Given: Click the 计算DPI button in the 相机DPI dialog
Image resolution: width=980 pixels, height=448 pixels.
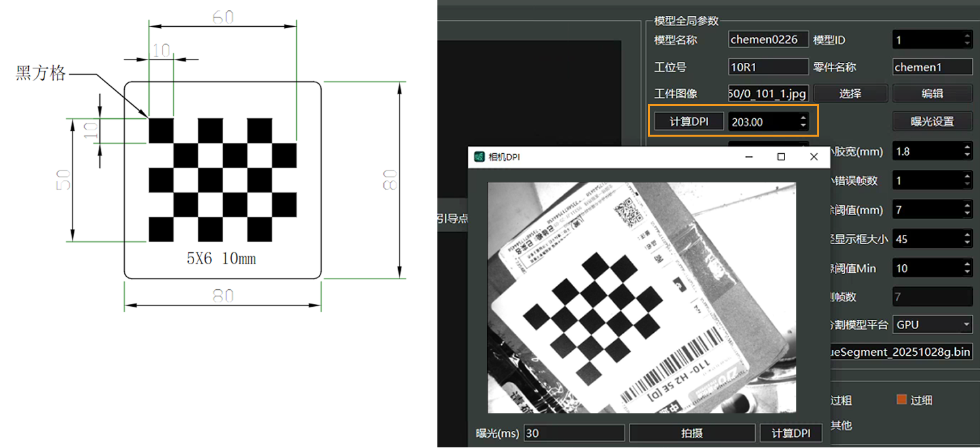Looking at the screenshot, I should pos(791,433).
